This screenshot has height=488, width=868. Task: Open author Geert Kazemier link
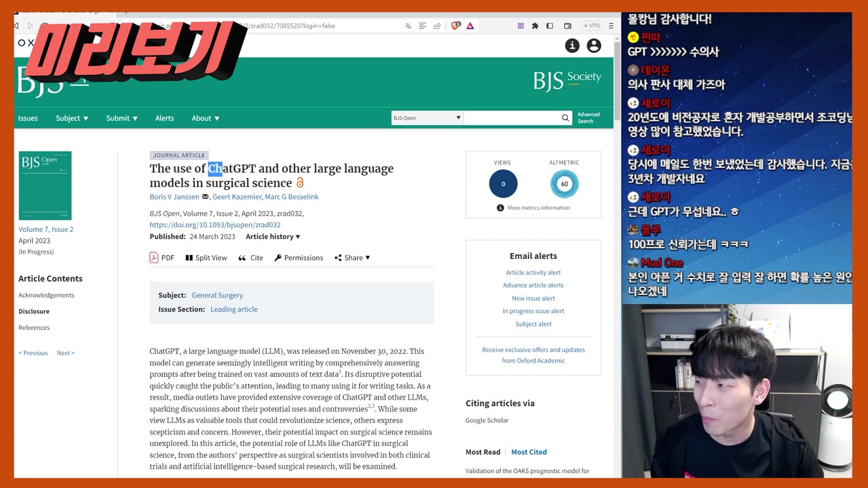[236, 197]
